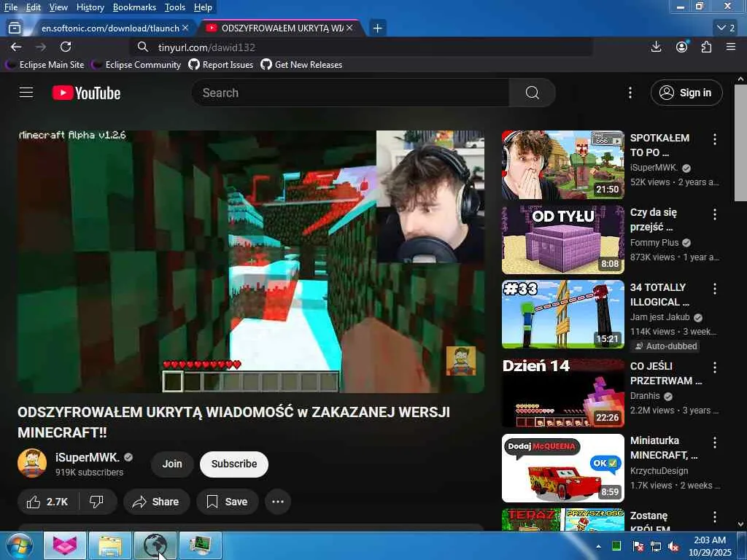Open iSuperMWK channel avatar

click(x=32, y=463)
